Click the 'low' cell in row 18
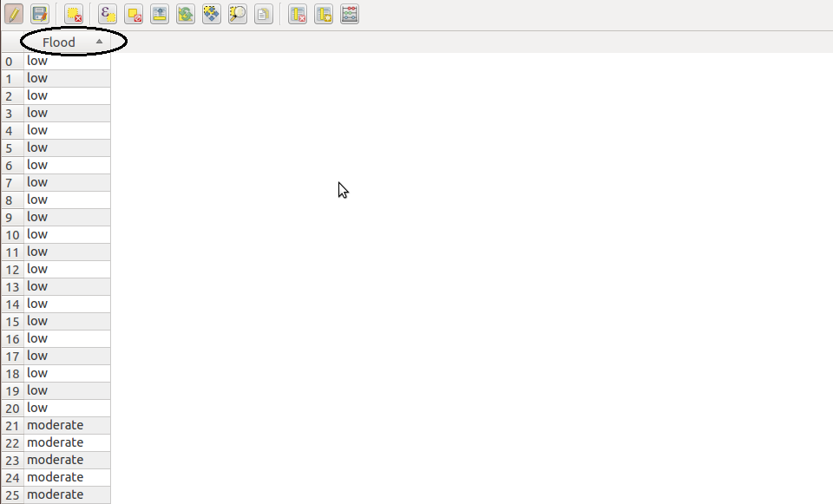This screenshot has height=504, width=833. (x=68, y=373)
